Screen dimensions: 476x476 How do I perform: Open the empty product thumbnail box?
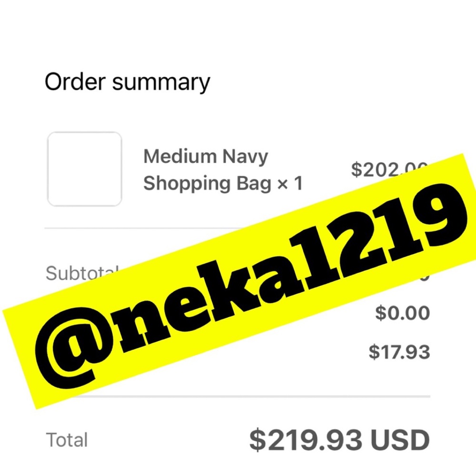pyautogui.click(x=85, y=169)
